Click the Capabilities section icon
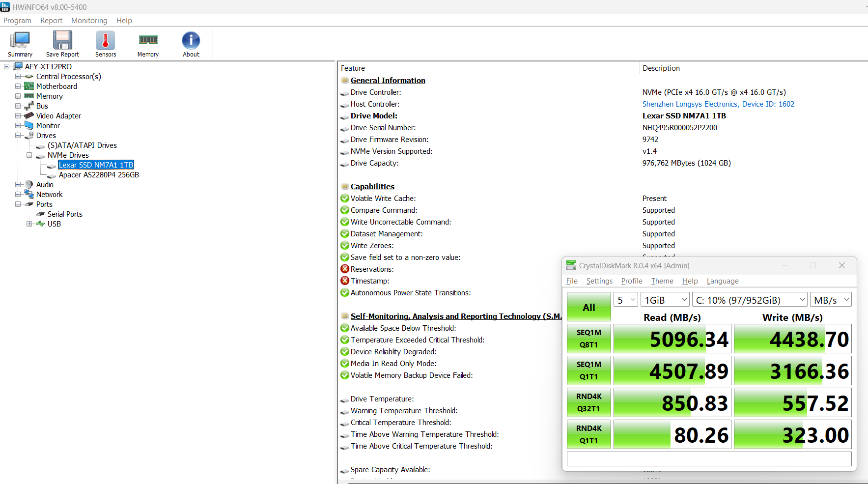 pyautogui.click(x=345, y=186)
